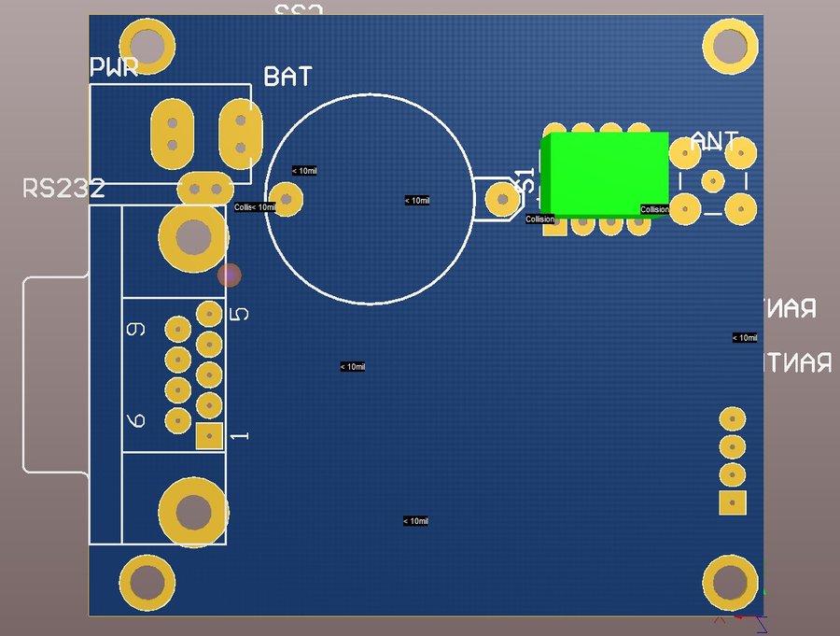Screen dimensions: 840x636
Task: Click the square pad of right-side pin header
Action: 733,502
